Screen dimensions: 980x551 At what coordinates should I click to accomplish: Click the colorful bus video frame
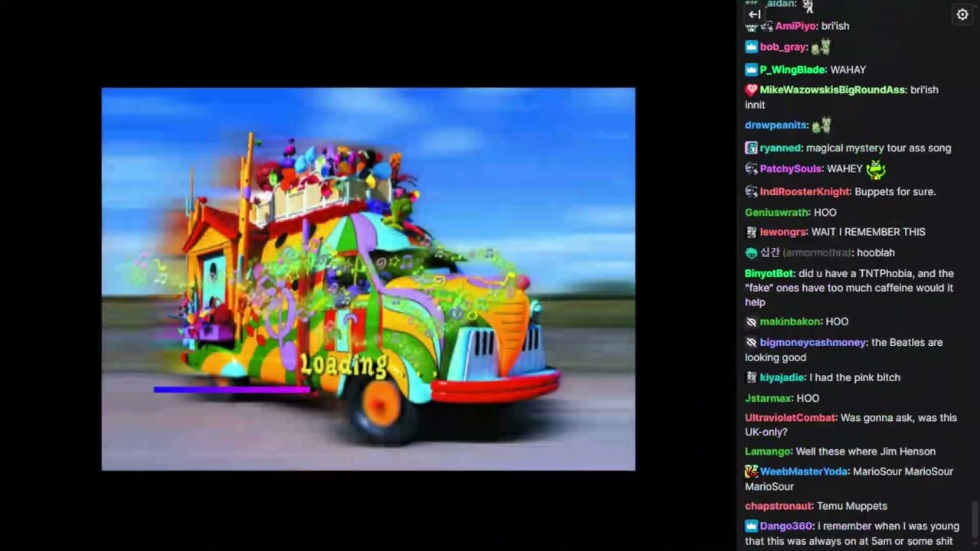tap(368, 279)
